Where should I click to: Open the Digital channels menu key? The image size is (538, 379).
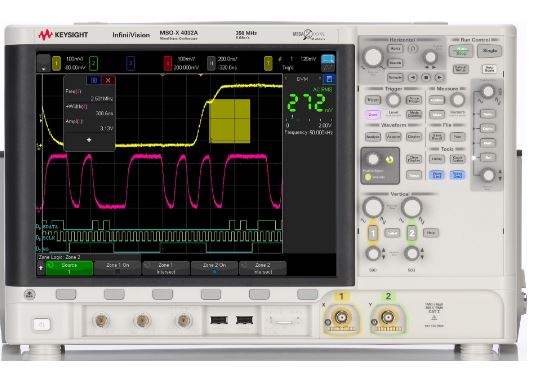click(x=488, y=129)
